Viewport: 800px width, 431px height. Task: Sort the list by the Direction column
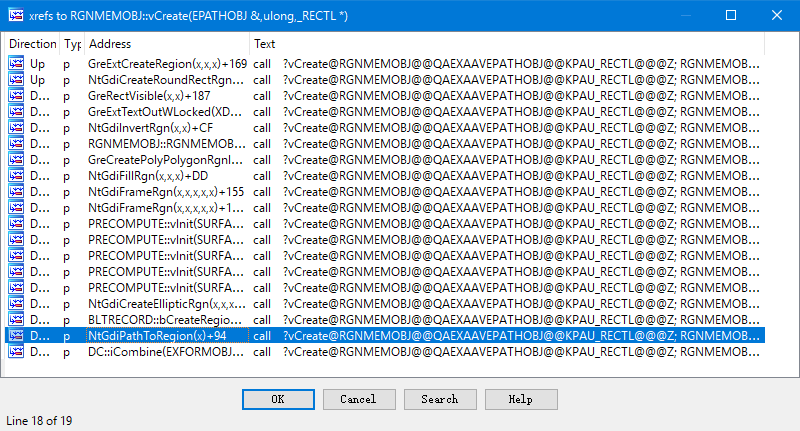[32, 44]
